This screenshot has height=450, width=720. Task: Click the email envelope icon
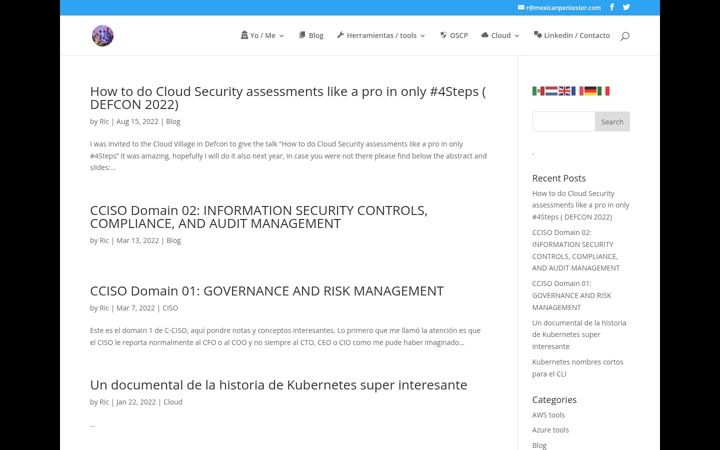521,7
